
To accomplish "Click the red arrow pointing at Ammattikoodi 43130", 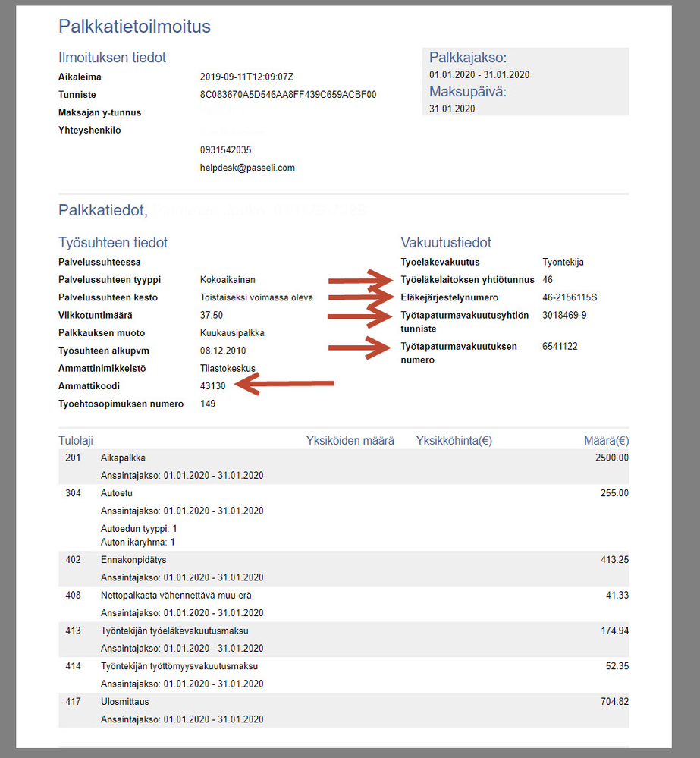I will pyautogui.click(x=284, y=385).
